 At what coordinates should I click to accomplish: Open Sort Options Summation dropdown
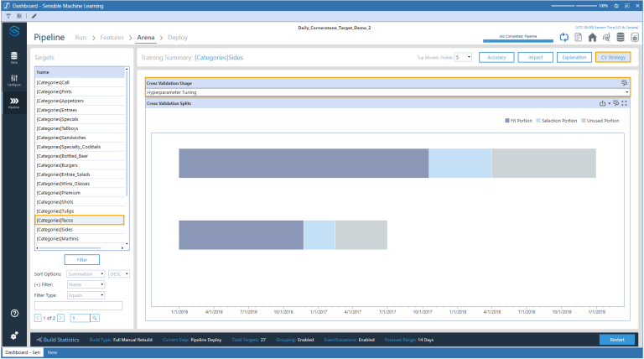point(86,274)
